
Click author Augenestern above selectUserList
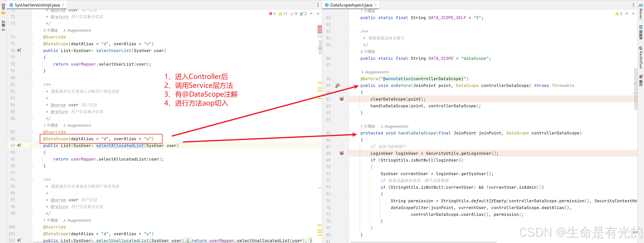pyautogui.click(x=77, y=30)
